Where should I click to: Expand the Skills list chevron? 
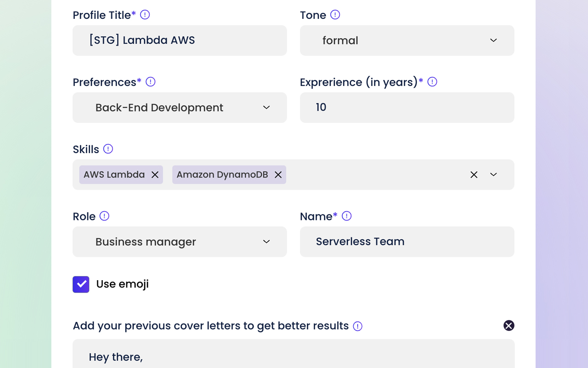[493, 175]
